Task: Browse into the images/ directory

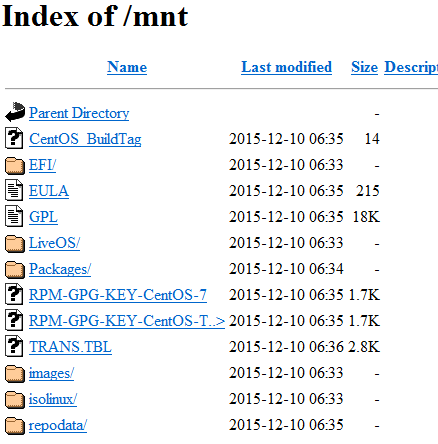Action: (51, 373)
